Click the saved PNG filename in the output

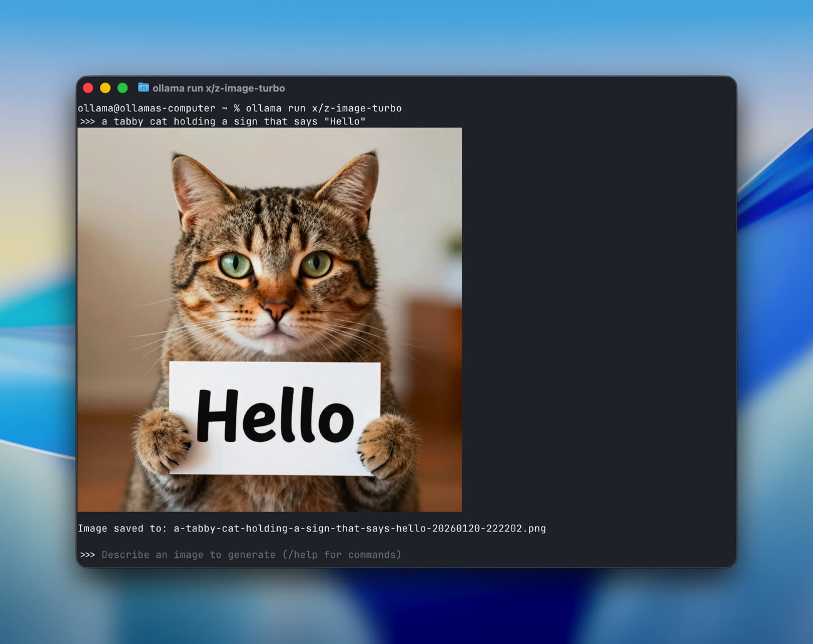360,528
